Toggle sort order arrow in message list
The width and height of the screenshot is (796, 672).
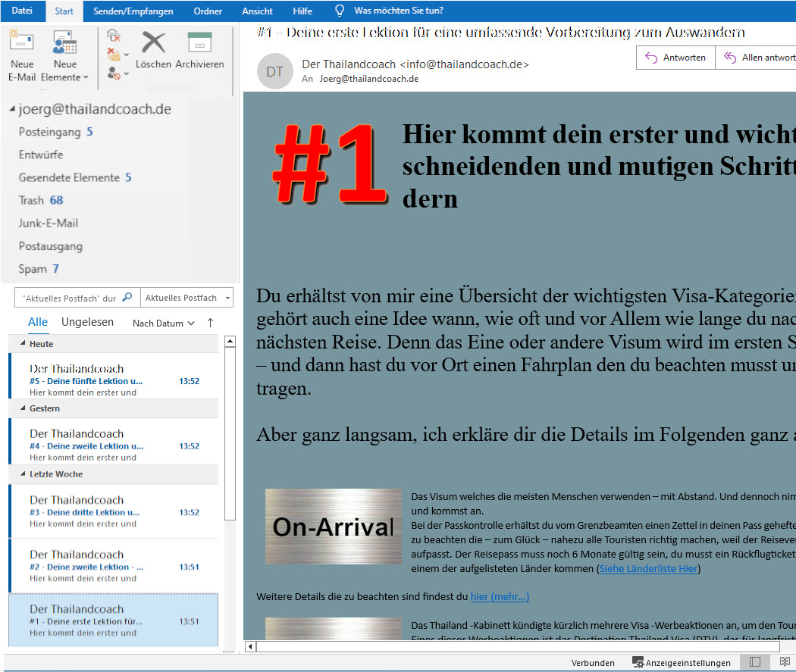click(210, 323)
